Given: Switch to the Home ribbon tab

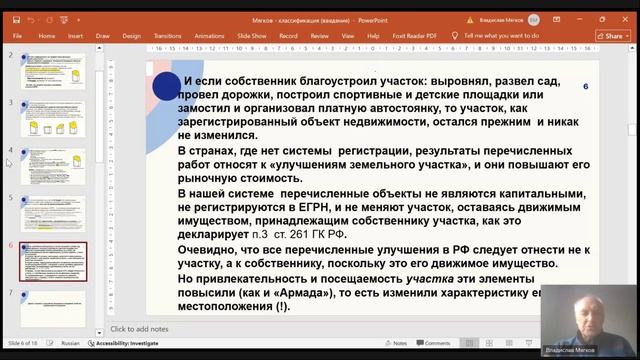Looking at the screenshot, I should [x=47, y=36].
